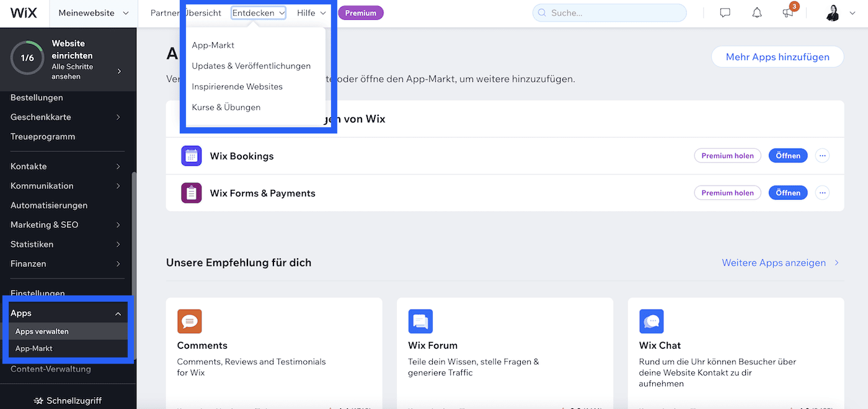The width and height of the screenshot is (868, 409).
Task: Select Inspirierende Websites menu entry
Action: coord(237,86)
